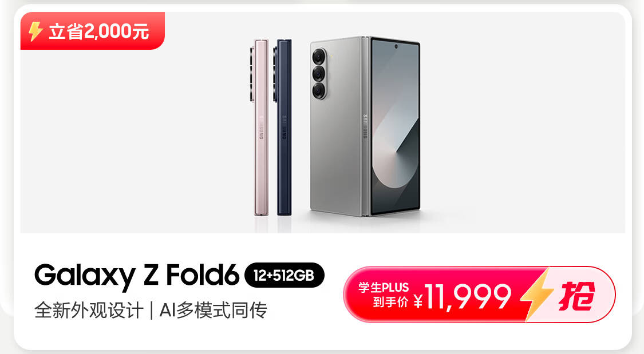Click the SAMSUNG logo on navy phone hinge
The image size is (644, 354).
(284, 128)
